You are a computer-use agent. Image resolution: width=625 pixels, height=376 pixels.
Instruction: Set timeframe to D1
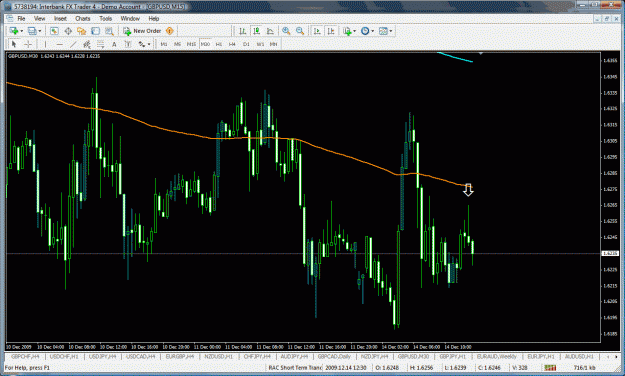[x=246, y=44]
